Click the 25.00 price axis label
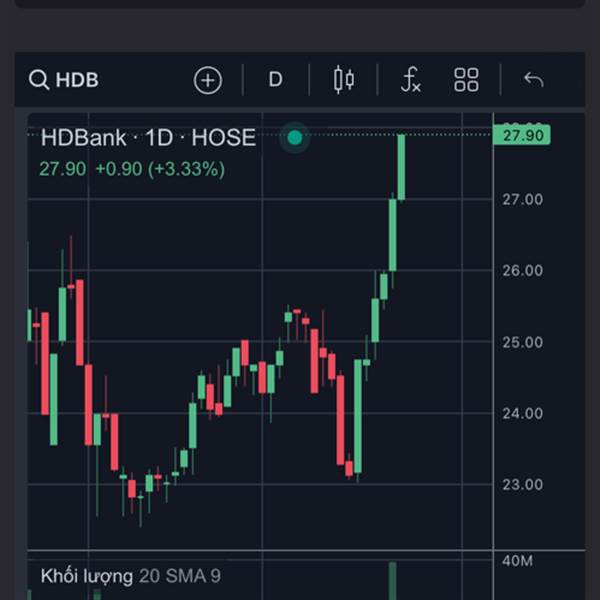 [522, 342]
